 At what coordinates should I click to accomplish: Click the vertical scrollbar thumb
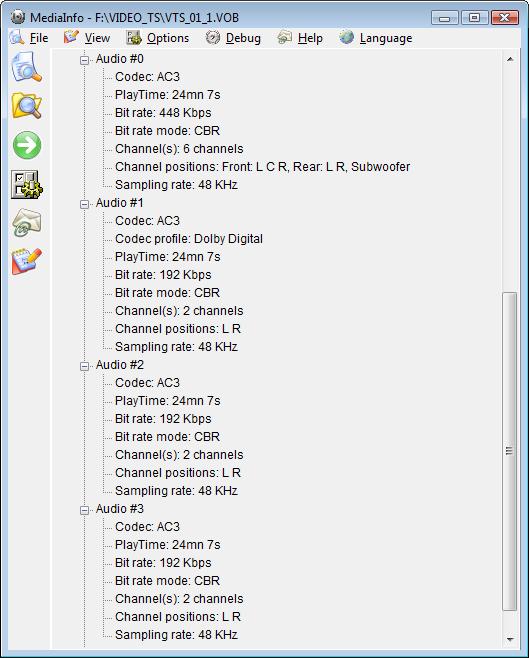point(510,451)
